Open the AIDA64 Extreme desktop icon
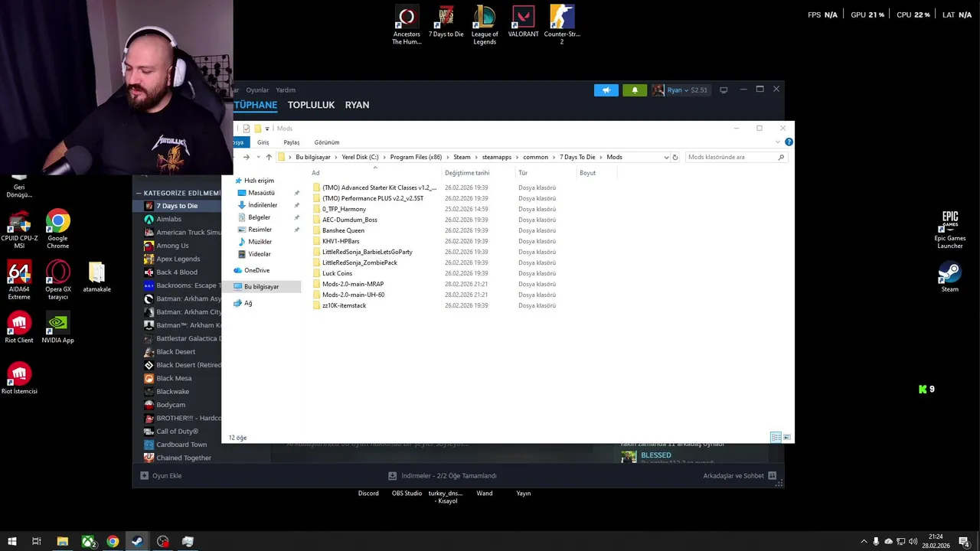This screenshot has width=980, height=551. 19,280
